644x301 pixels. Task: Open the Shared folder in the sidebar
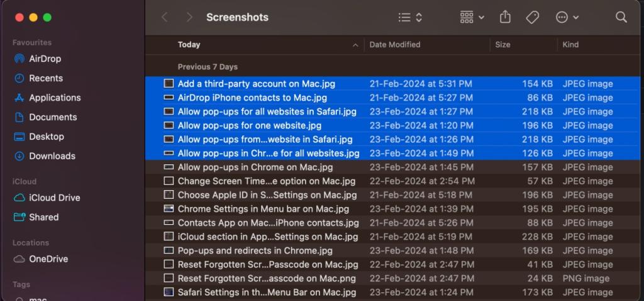(36, 217)
